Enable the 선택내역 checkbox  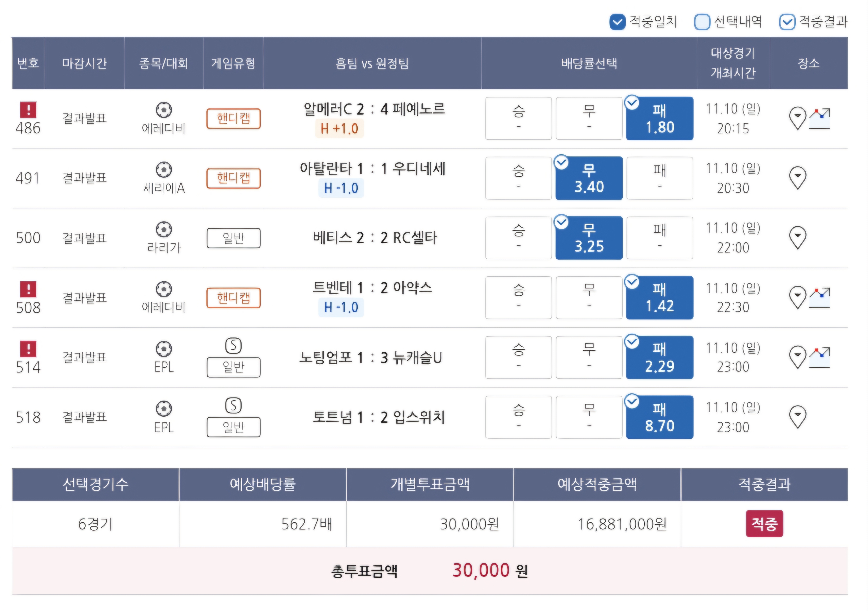coord(702,22)
